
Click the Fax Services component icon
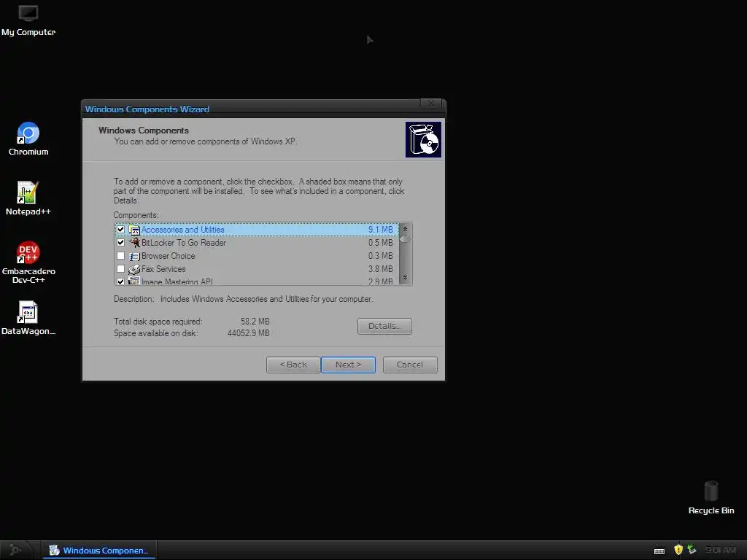(x=134, y=270)
